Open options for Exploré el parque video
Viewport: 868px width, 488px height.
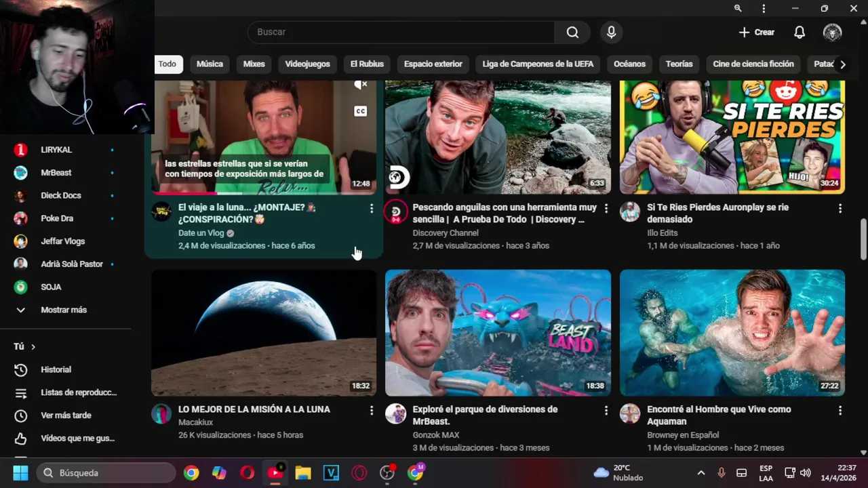(x=606, y=410)
